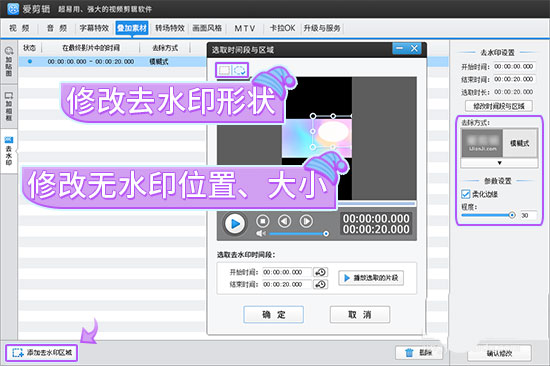Select the rectangular watermark region shape
550x366 pixels.
click(224, 70)
